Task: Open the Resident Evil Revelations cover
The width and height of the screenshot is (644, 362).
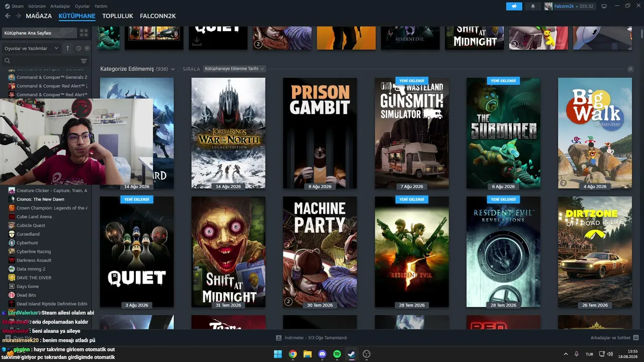Action: pos(503,252)
